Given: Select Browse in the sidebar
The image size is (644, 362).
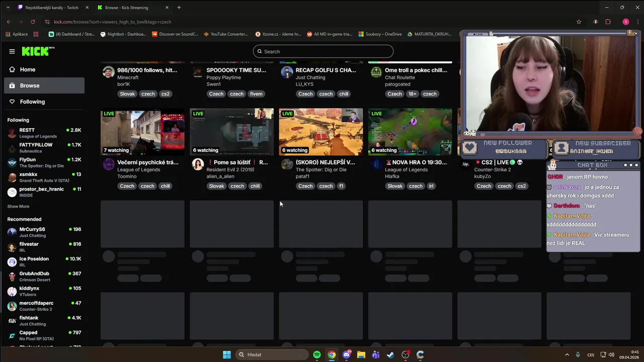Looking at the screenshot, I should [44, 85].
